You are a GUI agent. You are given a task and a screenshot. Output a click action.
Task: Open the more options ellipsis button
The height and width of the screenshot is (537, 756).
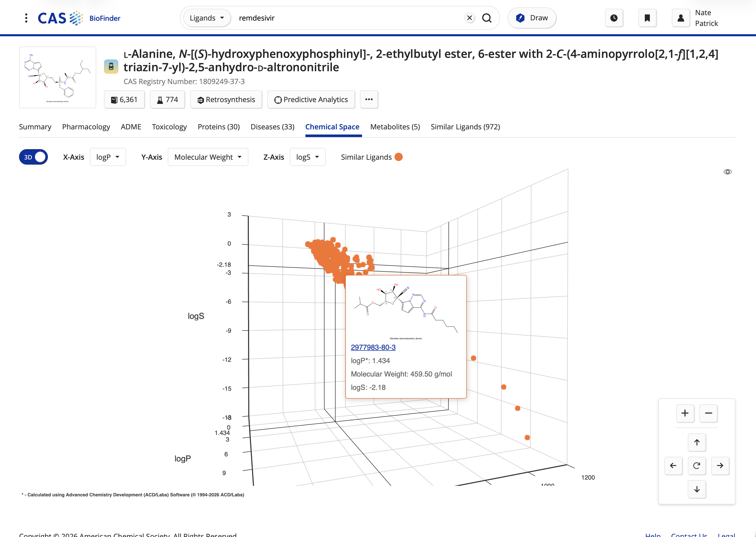369,100
